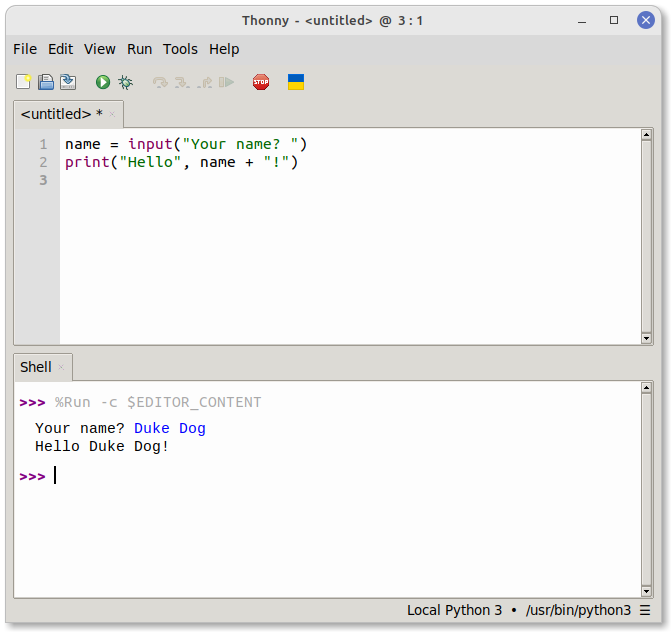
Task: Click the Ukraine flag support icon
Action: click(x=296, y=82)
